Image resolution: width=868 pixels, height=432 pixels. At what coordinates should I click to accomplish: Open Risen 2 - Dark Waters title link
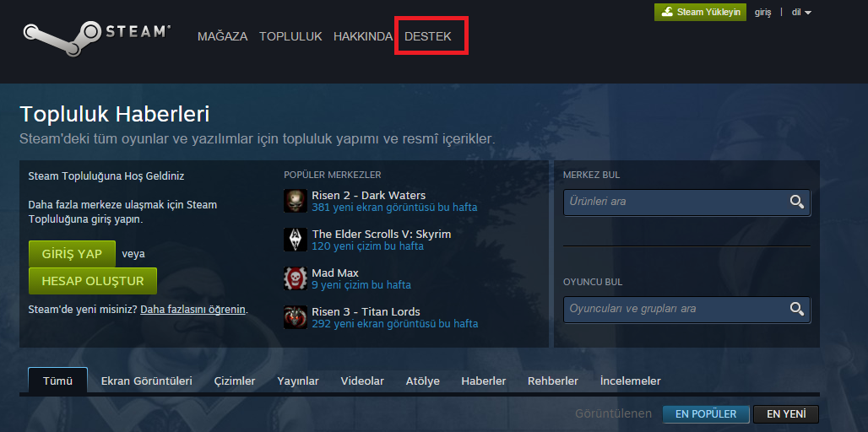tap(369, 195)
